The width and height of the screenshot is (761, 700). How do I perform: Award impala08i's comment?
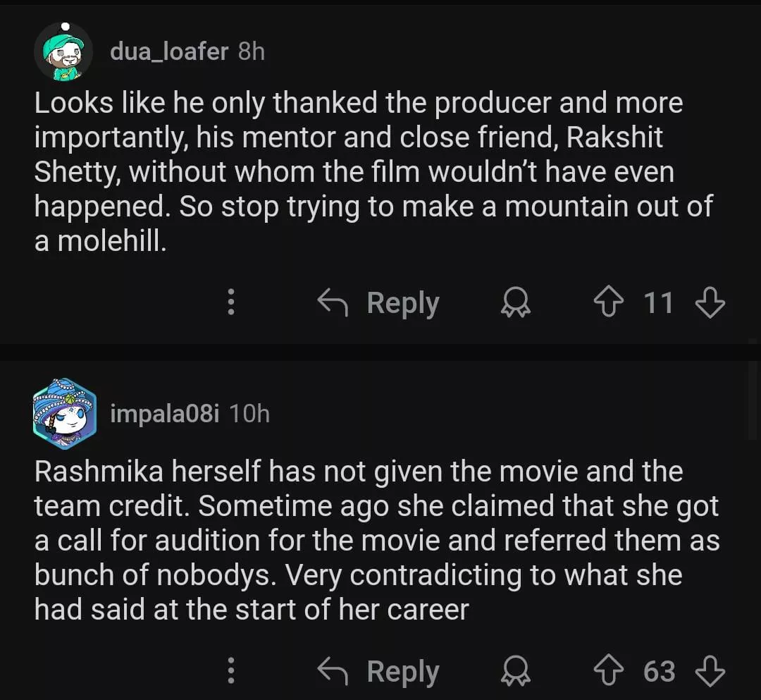pos(516,671)
